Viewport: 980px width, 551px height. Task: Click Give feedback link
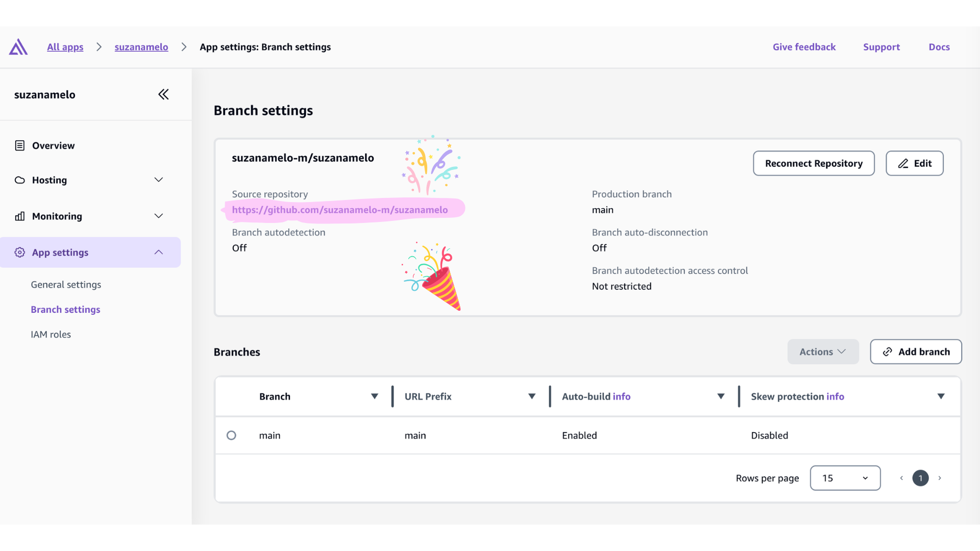804,47
